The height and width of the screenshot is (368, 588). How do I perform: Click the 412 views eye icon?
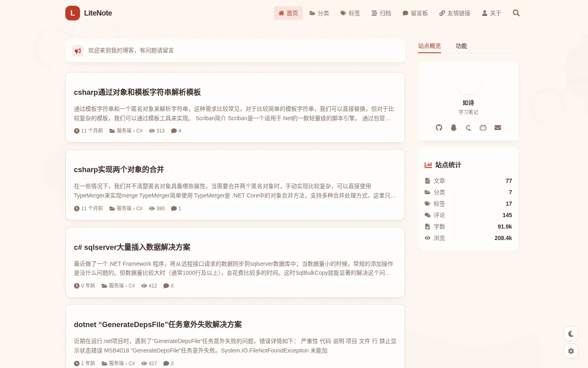click(144, 286)
